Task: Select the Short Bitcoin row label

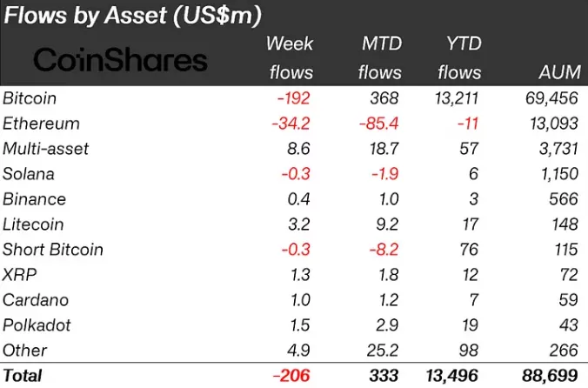Action: [53, 250]
